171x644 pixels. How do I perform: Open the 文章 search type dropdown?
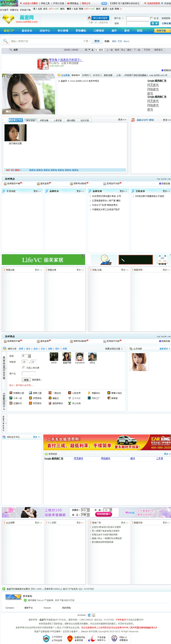(87, 41)
